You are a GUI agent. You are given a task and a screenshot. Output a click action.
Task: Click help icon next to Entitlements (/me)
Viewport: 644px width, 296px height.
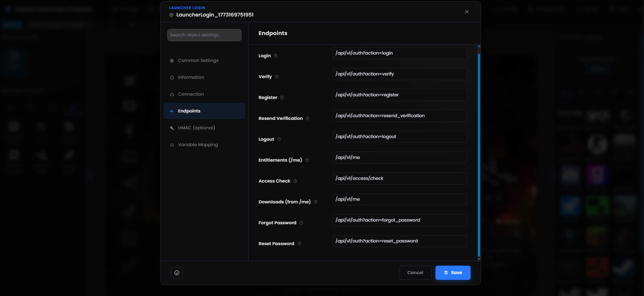(x=307, y=160)
